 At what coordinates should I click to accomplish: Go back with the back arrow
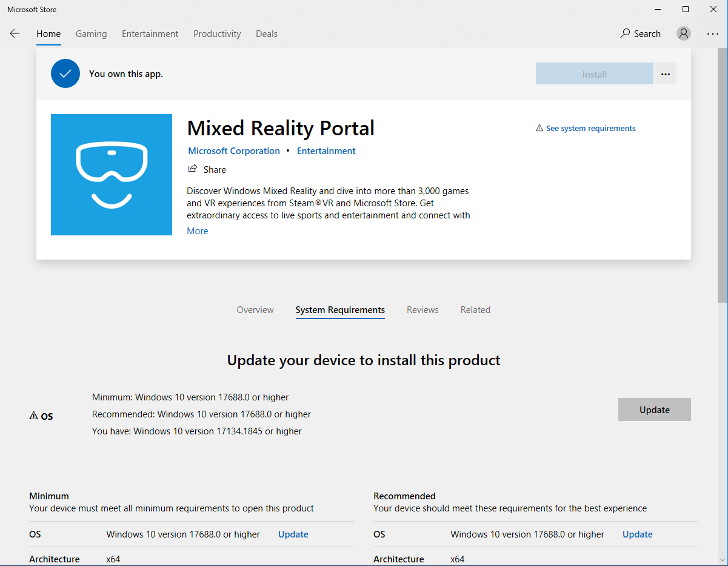[x=15, y=34]
